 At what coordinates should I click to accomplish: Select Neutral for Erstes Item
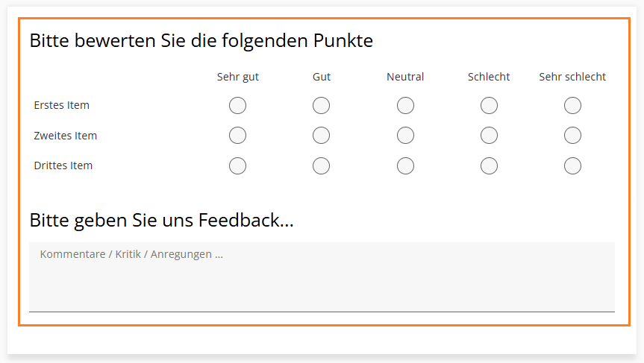pyautogui.click(x=405, y=106)
